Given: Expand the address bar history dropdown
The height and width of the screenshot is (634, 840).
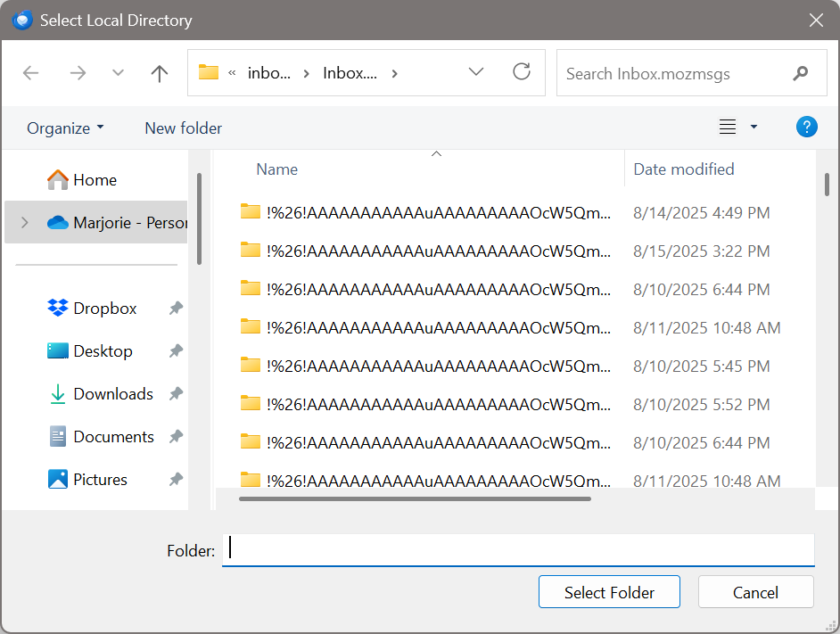Looking at the screenshot, I should click(x=476, y=72).
